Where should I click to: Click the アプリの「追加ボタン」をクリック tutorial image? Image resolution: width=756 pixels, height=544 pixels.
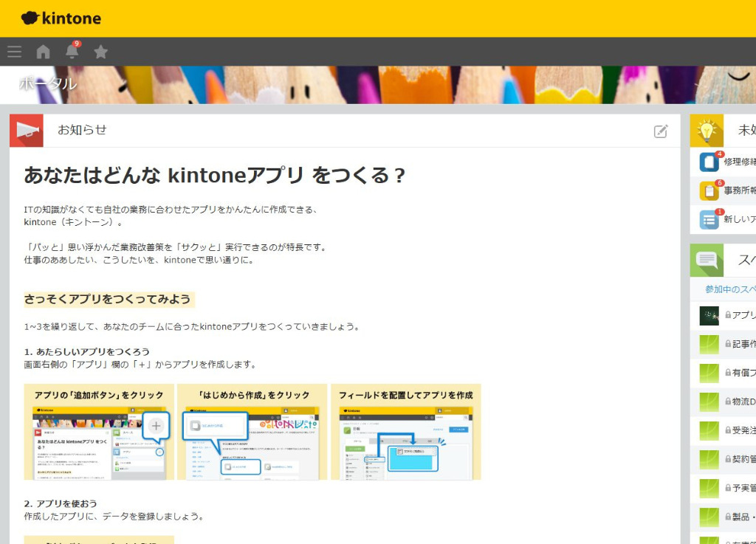(x=99, y=432)
